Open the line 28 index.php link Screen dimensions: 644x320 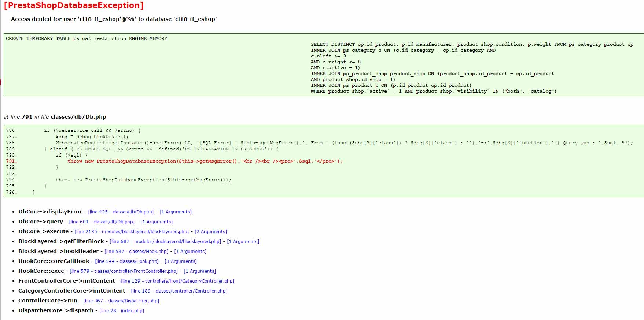tap(122, 311)
